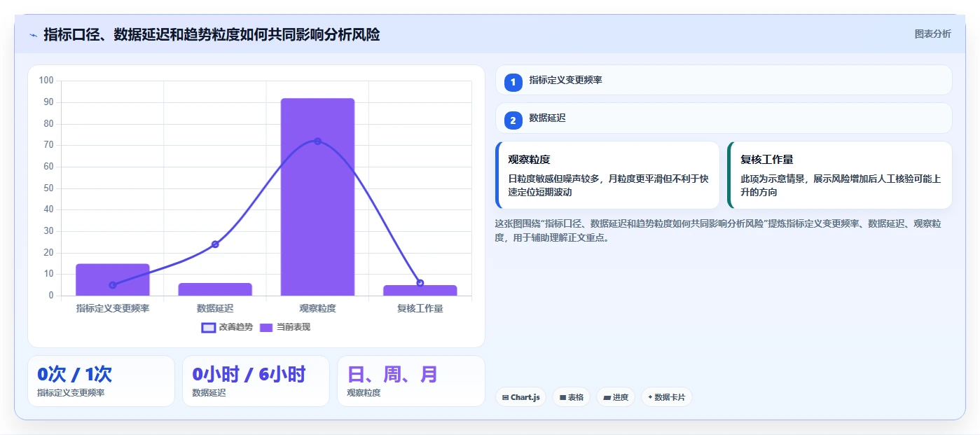Click the 数据卡片 tag chip
980x435 pixels.
[x=666, y=397]
